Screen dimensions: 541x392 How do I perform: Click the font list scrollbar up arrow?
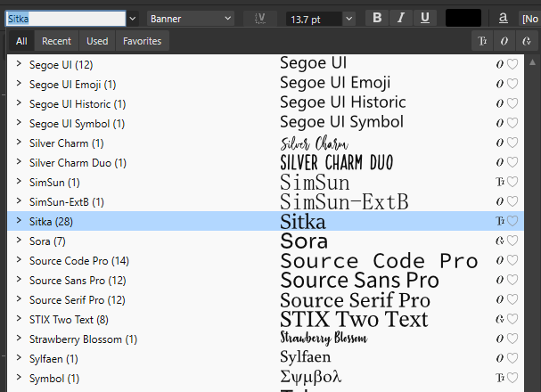coord(532,62)
